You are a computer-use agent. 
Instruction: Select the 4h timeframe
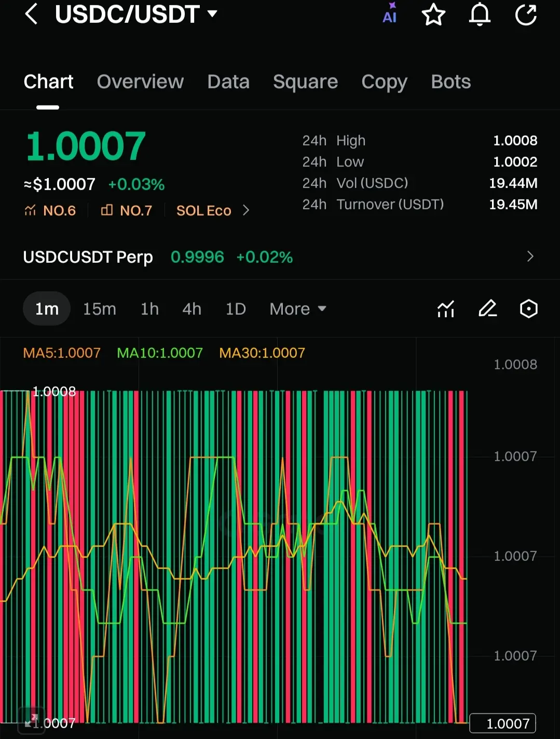point(192,308)
